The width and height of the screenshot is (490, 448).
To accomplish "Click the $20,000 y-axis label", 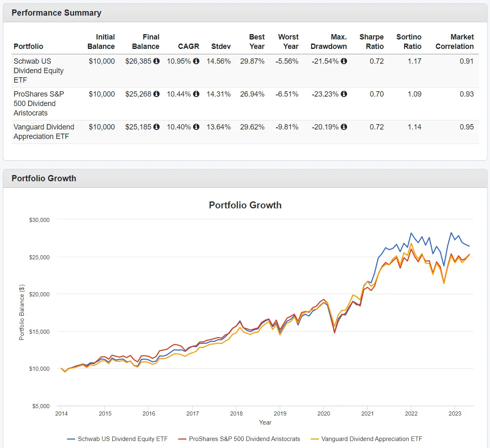I will (39, 294).
